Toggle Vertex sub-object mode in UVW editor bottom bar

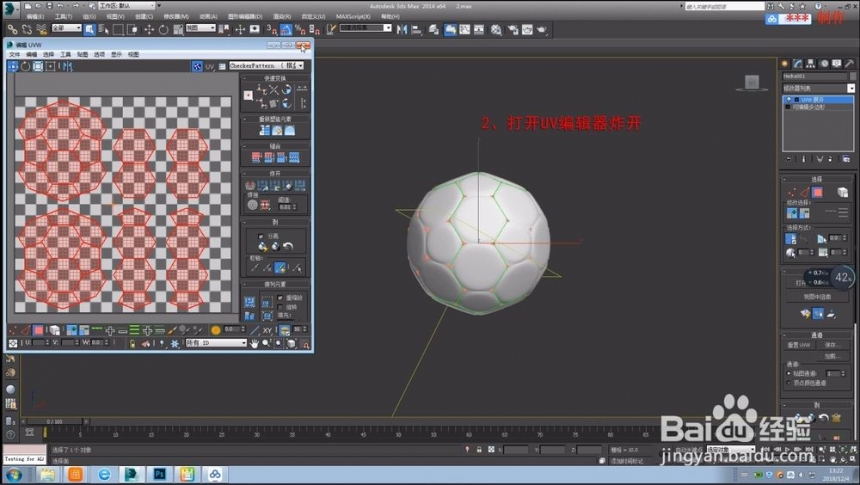point(13,330)
